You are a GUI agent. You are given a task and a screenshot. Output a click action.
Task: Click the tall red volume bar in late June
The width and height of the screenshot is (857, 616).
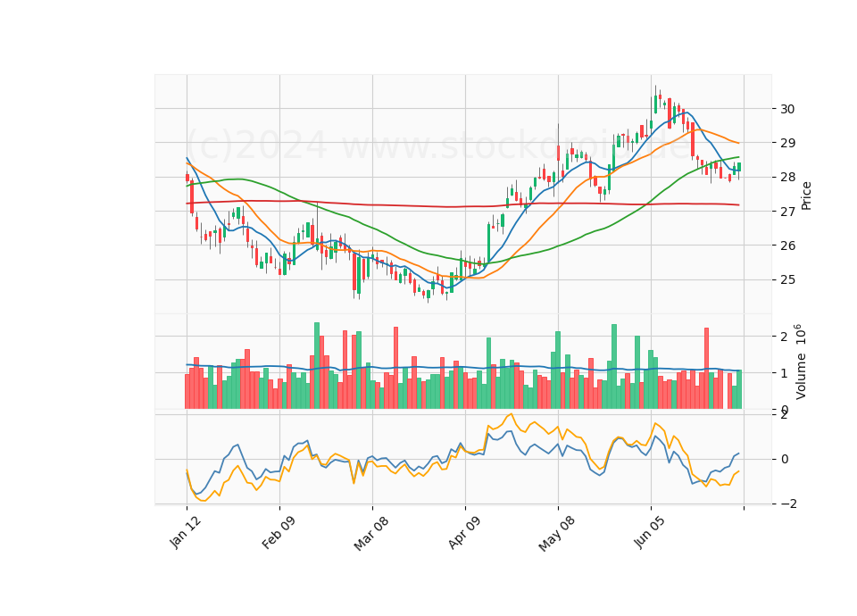point(707,369)
